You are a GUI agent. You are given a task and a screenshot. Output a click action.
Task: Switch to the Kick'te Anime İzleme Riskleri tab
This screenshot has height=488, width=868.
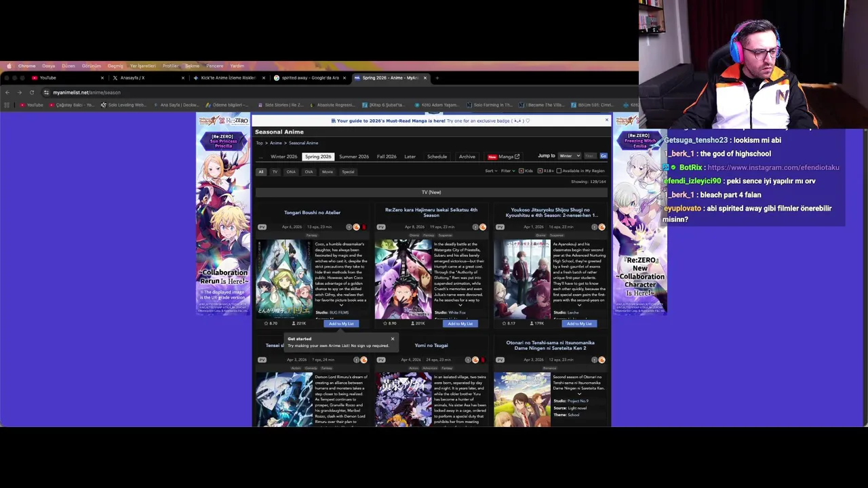point(228,78)
